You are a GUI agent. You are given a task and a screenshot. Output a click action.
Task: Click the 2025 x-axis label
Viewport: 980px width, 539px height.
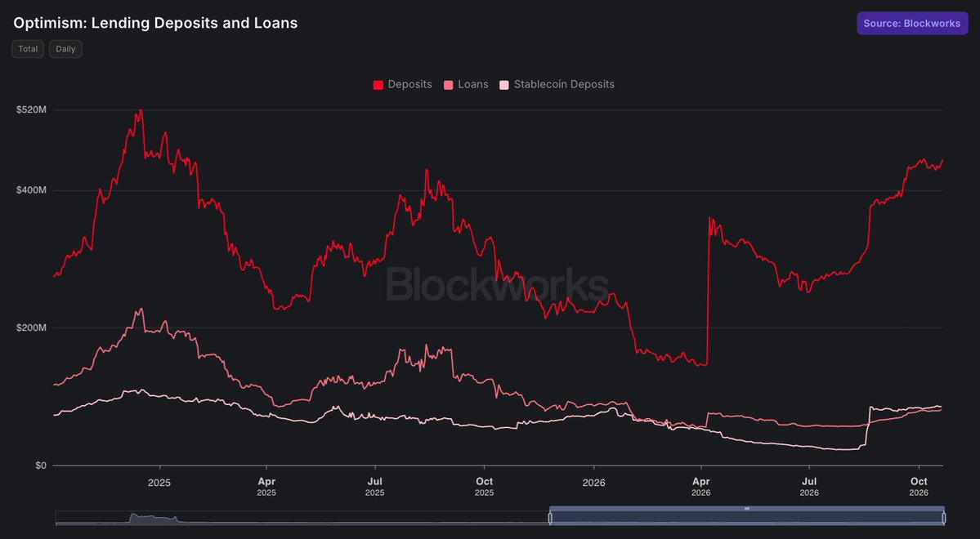point(159,483)
